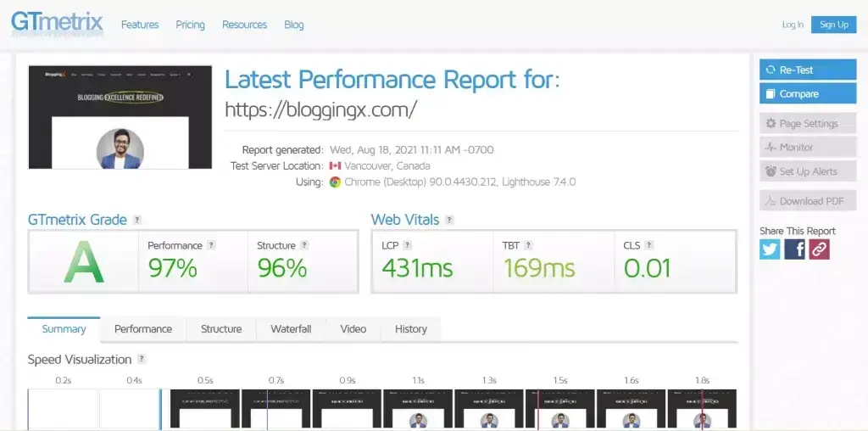Click the 0.4s filmstrip frame
This screenshot has width=868, height=431.
pos(134,409)
